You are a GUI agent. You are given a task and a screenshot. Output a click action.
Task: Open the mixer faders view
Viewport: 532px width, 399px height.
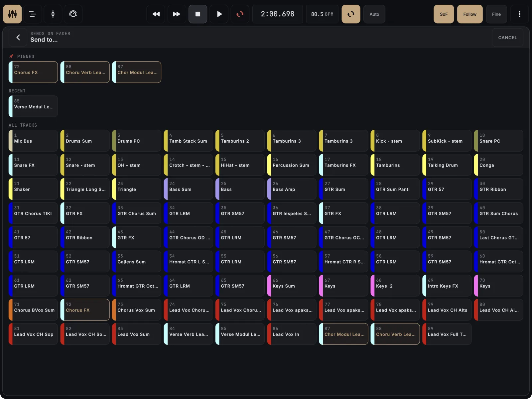(x=13, y=14)
